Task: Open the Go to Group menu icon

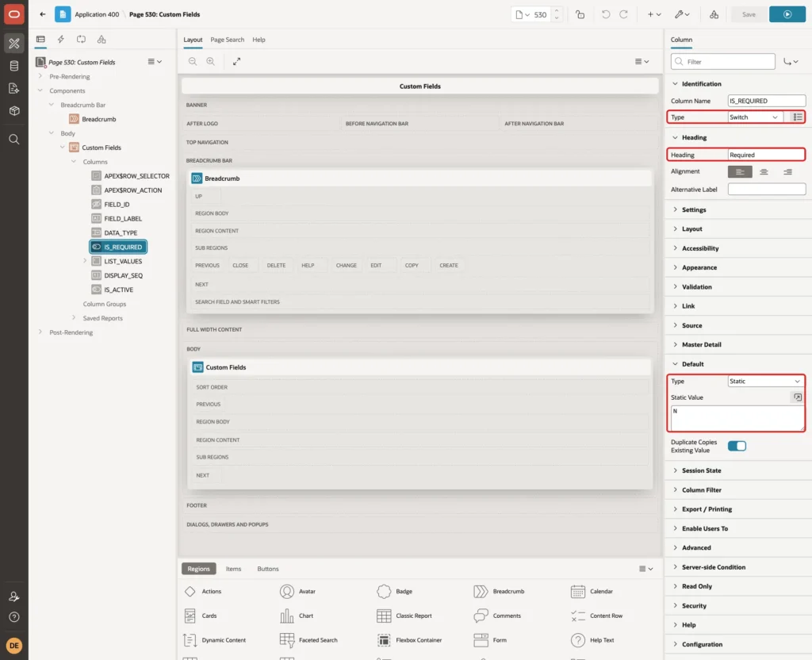Action: (x=791, y=62)
